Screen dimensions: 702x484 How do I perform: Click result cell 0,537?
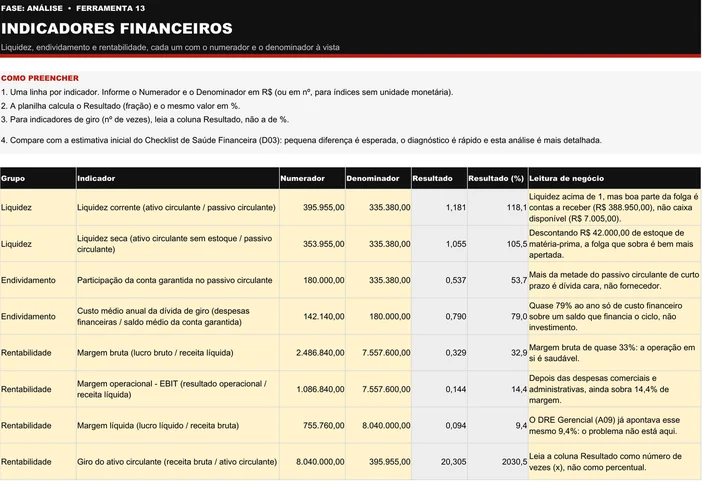point(439,280)
